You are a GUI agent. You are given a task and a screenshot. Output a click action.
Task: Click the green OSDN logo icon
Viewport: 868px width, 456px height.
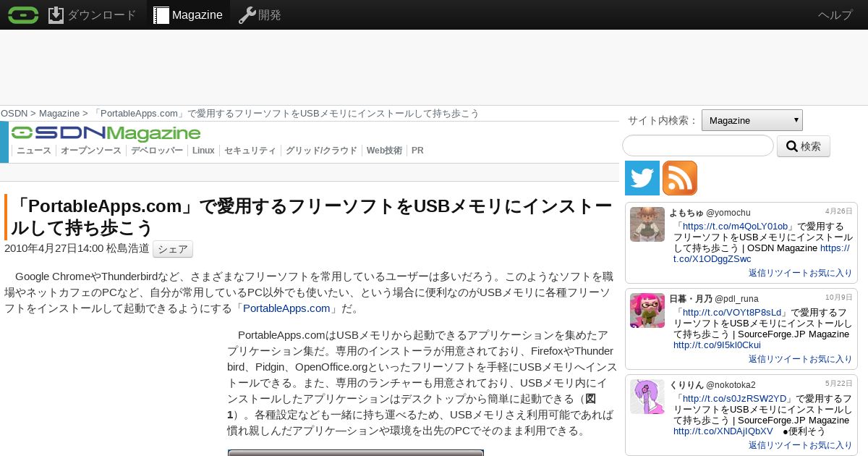[23, 14]
